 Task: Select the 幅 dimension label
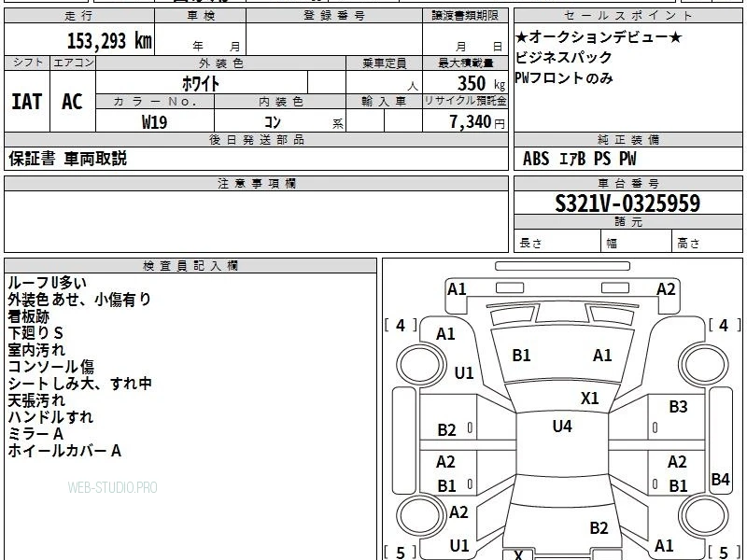click(612, 244)
